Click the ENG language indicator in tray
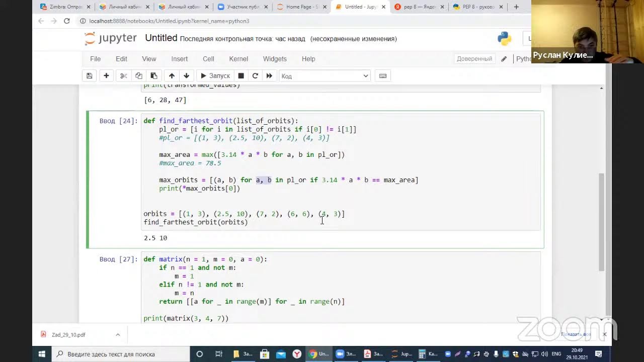This screenshot has width=644, height=362. click(557, 354)
